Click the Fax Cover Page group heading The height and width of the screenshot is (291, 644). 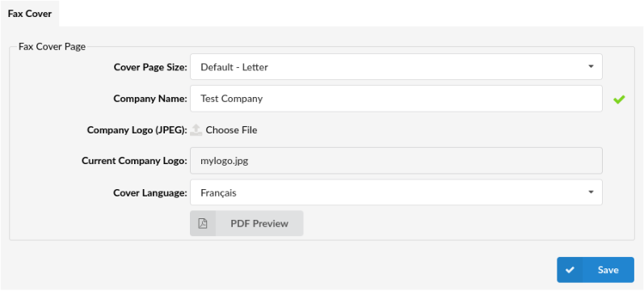(53, 46)
